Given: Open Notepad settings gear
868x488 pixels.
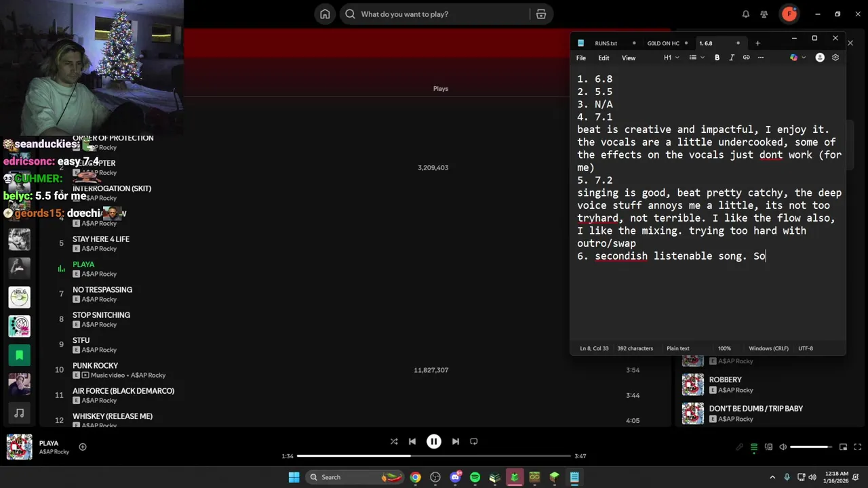Looking at the screenshot, I should coord(835,58).
